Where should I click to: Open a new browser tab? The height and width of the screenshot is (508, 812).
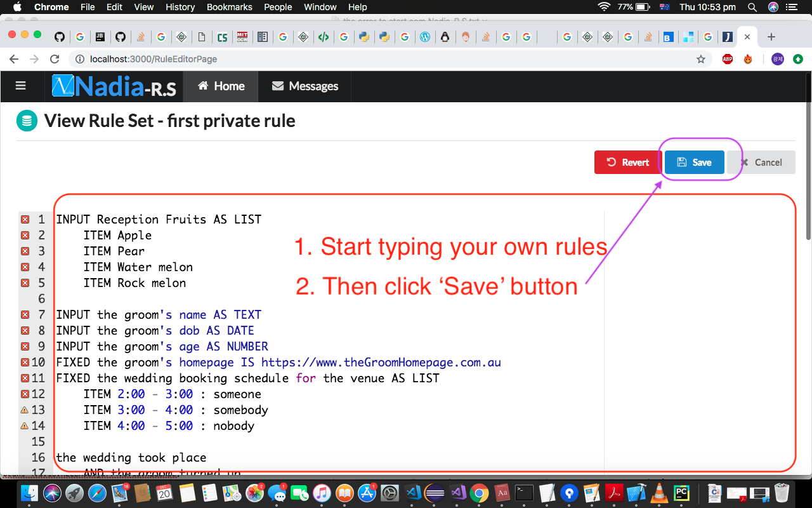[771, 37]
